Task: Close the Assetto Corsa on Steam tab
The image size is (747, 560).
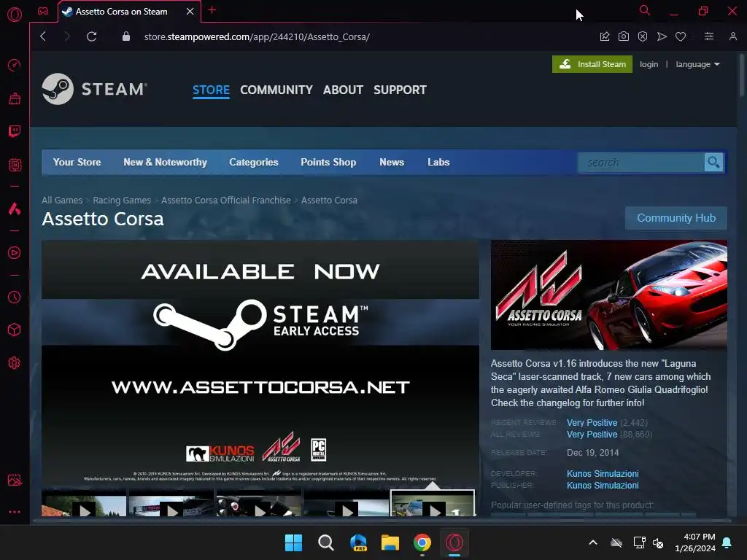Action: (190, 12)
